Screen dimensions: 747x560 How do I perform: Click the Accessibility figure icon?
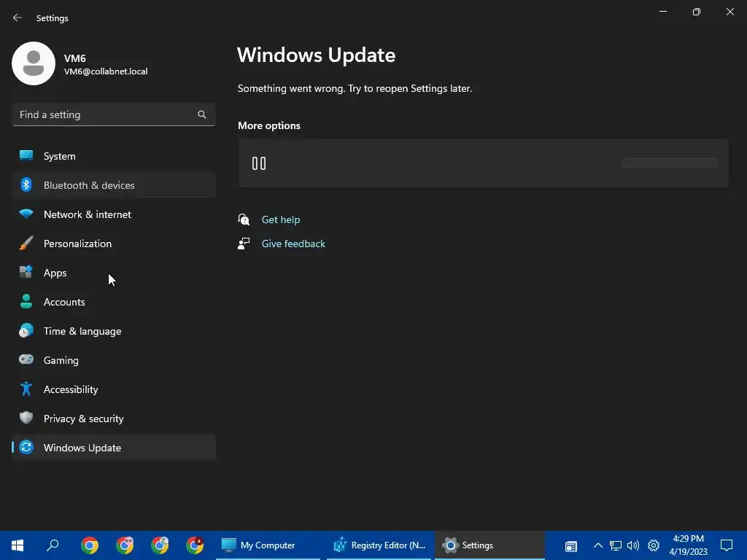click(26, 389)
